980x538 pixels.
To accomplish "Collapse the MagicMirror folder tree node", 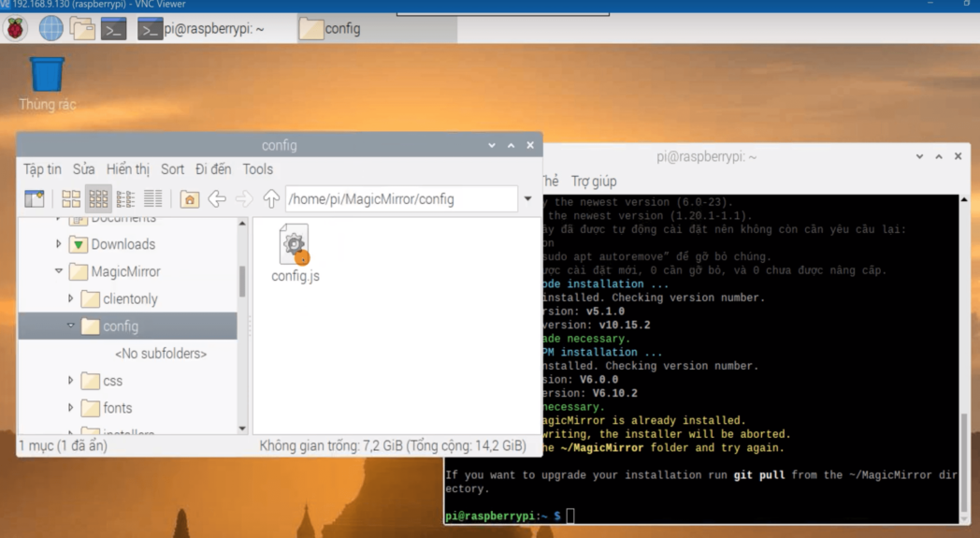I will click(59, 271).
